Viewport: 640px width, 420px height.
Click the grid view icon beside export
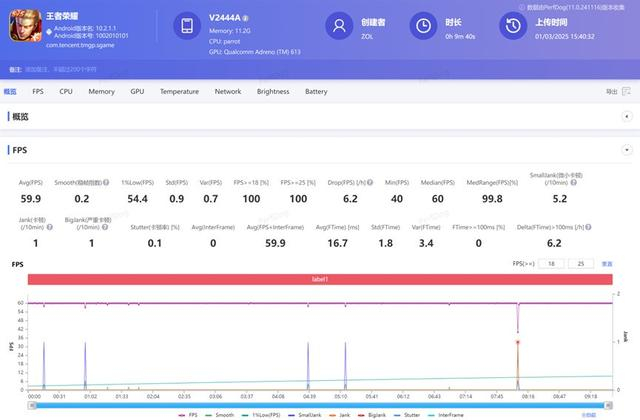(628, 92)
